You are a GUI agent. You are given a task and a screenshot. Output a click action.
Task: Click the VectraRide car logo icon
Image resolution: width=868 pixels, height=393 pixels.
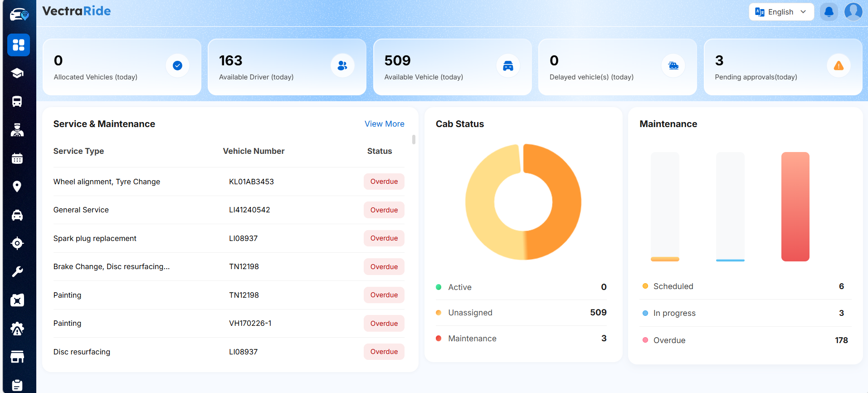(x=19, y=15)
